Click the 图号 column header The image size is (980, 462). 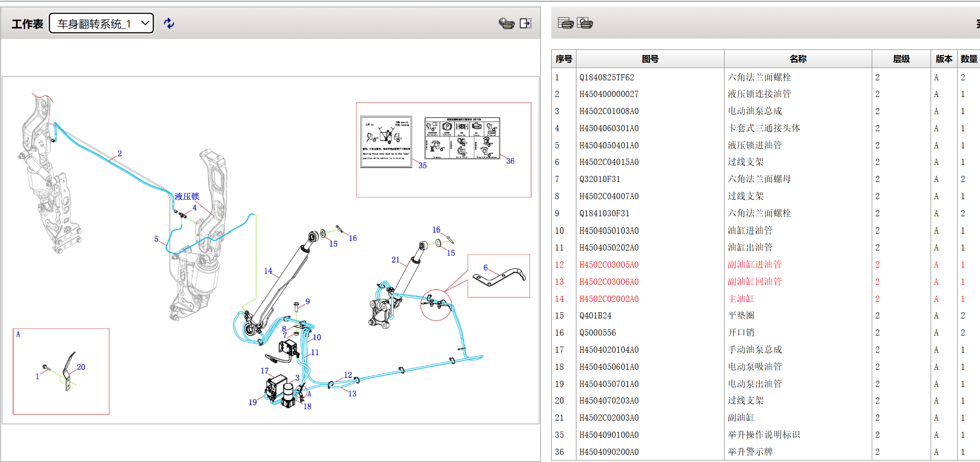click(x=650, y=59)
